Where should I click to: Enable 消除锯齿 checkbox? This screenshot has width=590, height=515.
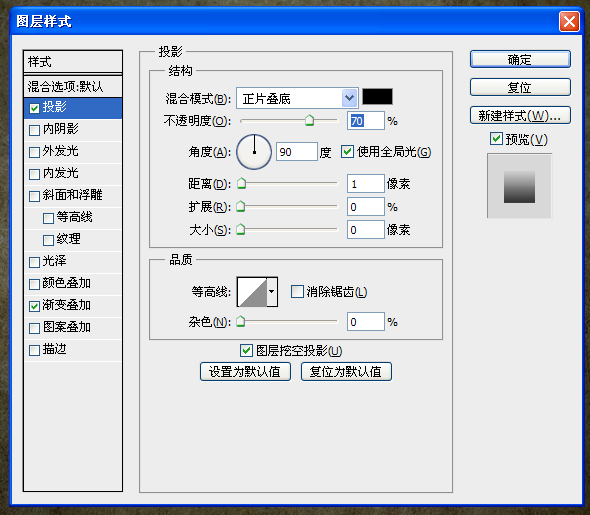tap(297, 292)
